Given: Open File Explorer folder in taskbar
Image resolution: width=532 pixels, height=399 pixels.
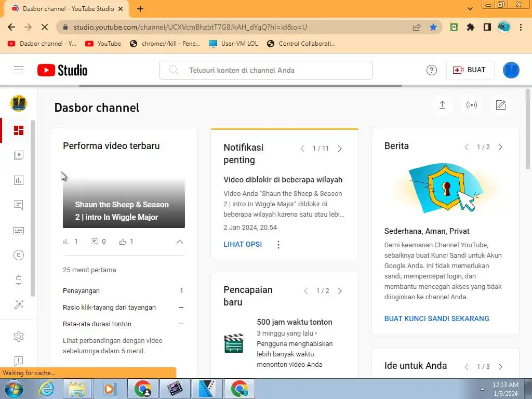Looking at the screenshot, I should point(77,389).
